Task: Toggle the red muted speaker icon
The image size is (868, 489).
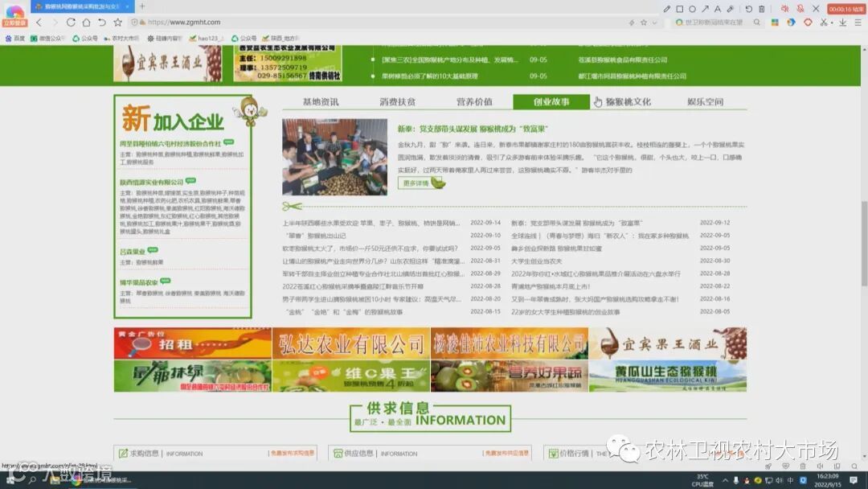Action: tap(784, 9)
